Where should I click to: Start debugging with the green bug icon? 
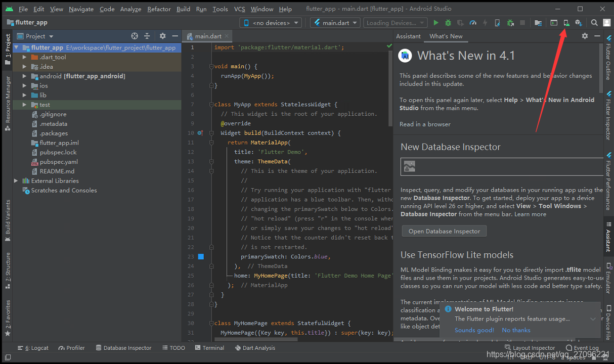coord(448,23)
